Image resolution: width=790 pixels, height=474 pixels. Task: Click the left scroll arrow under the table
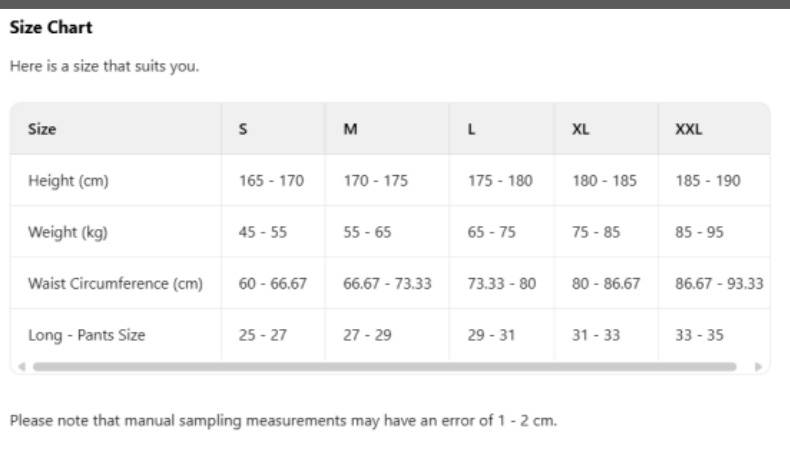pos(21,367)
